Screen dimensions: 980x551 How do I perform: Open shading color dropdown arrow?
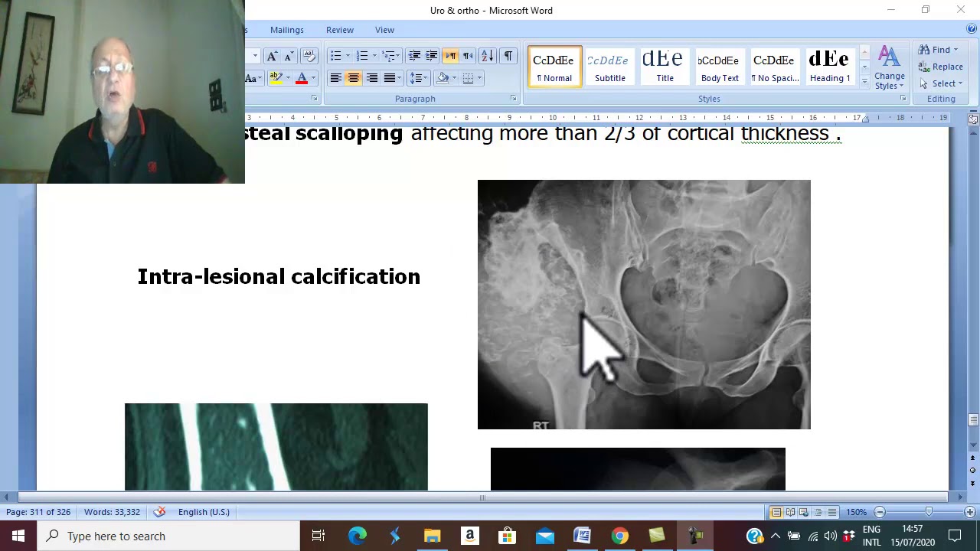point(454,78)
